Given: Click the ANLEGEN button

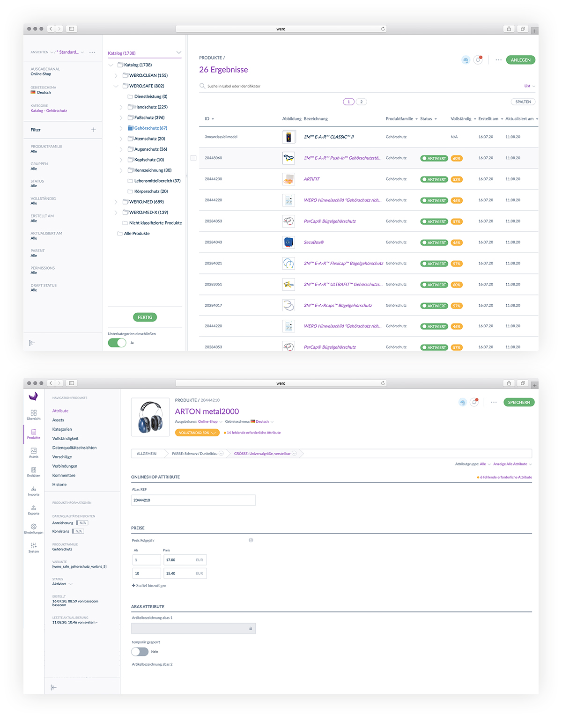Looking at the screenshot, I should [x=521, y=60].
